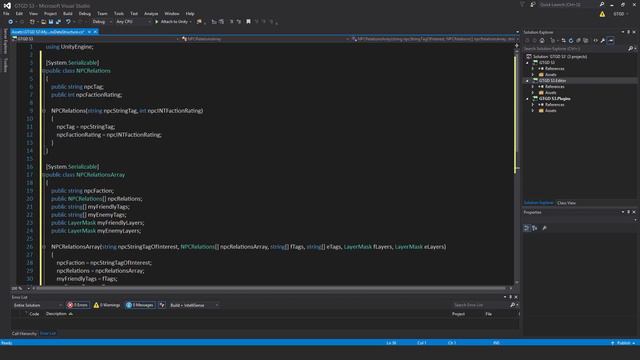Click the bookmark icon in the toolbar

[248, 22]
